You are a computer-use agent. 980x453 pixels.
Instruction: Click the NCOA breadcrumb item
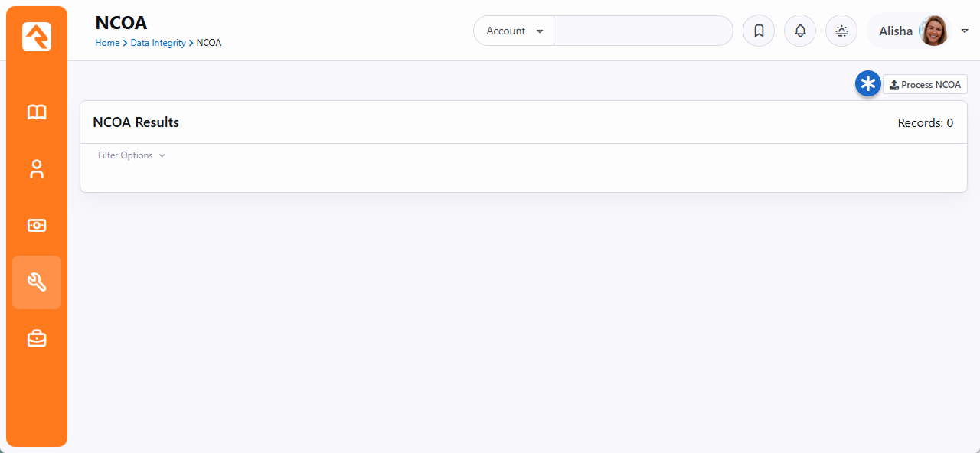209,43
